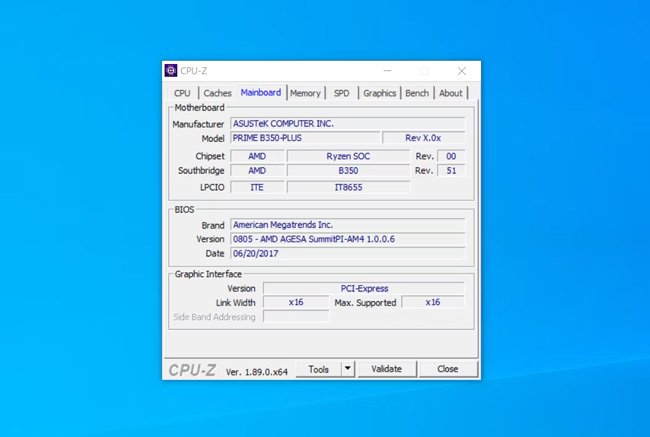The height and width of the screenshot is (437, 650).
Task: Click the American Megatrends Inc. BIOS brand
Action: (348, 225)
